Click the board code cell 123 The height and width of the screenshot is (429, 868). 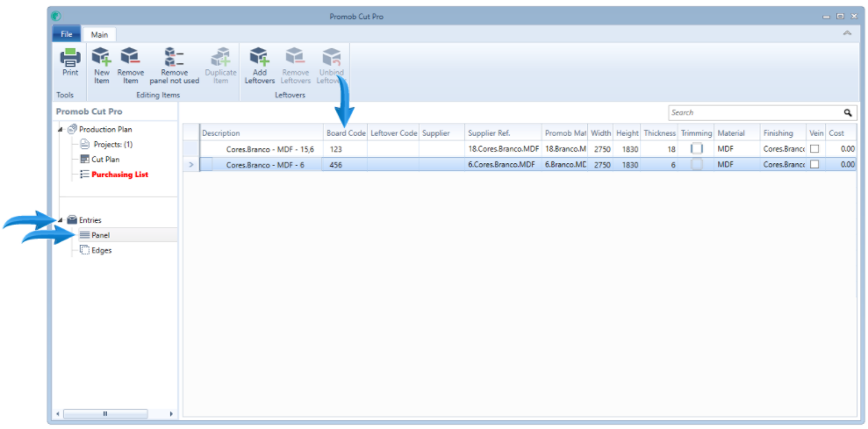coord(346,149)
